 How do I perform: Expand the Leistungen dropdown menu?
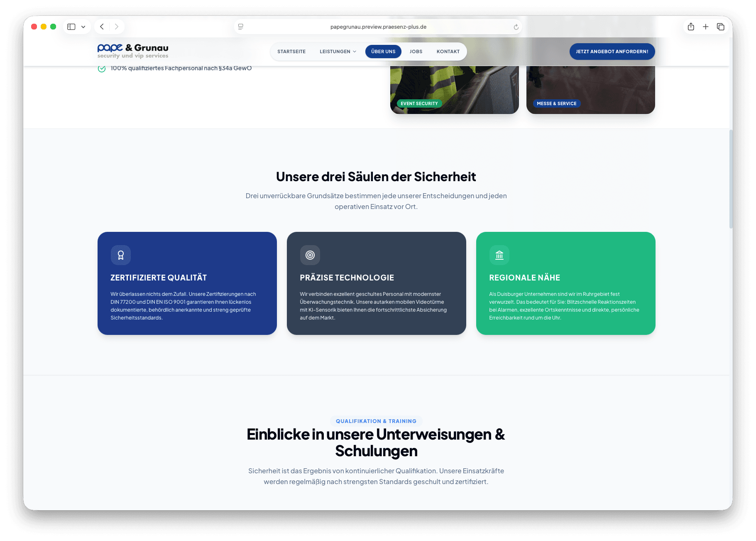[x=338, y=52]
